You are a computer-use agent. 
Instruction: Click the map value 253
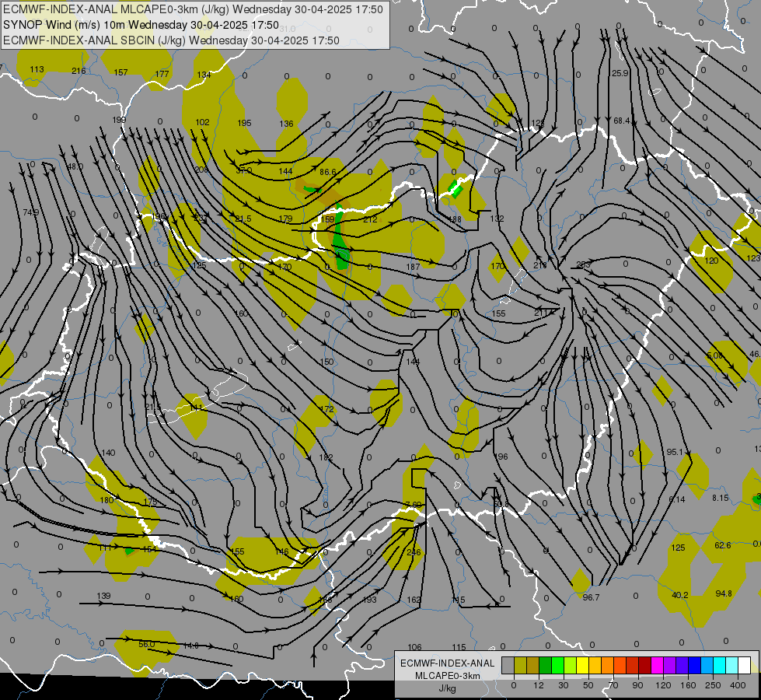point(583,264)
